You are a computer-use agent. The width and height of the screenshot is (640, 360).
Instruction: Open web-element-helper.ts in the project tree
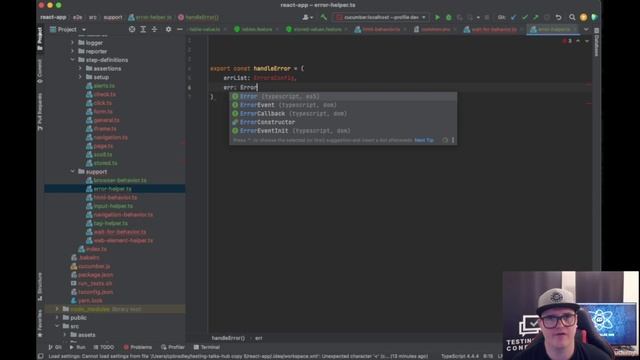[x=119, y=240]
